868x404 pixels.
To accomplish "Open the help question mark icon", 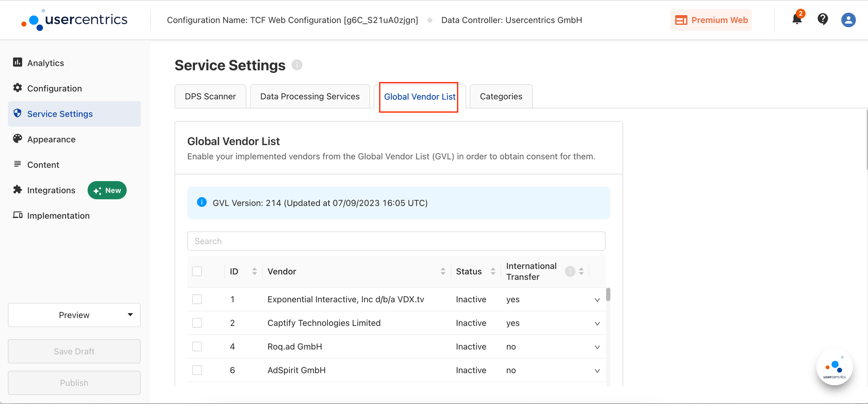I will tap(823, 19).
